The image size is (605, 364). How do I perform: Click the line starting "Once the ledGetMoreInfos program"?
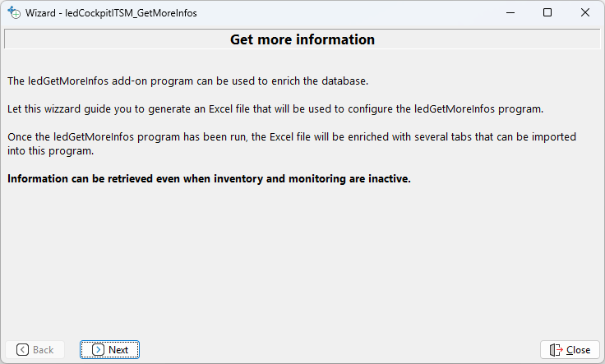click(x=291, y=137)
